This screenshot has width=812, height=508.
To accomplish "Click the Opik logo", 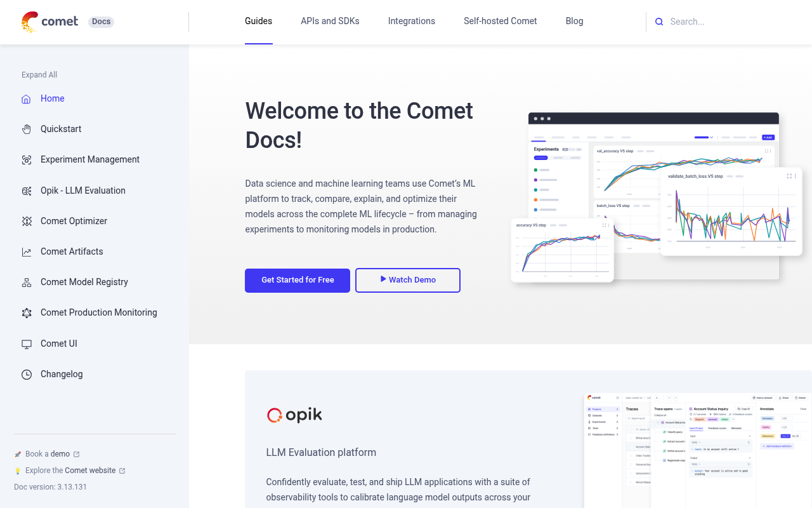I will tap(294, 415).
